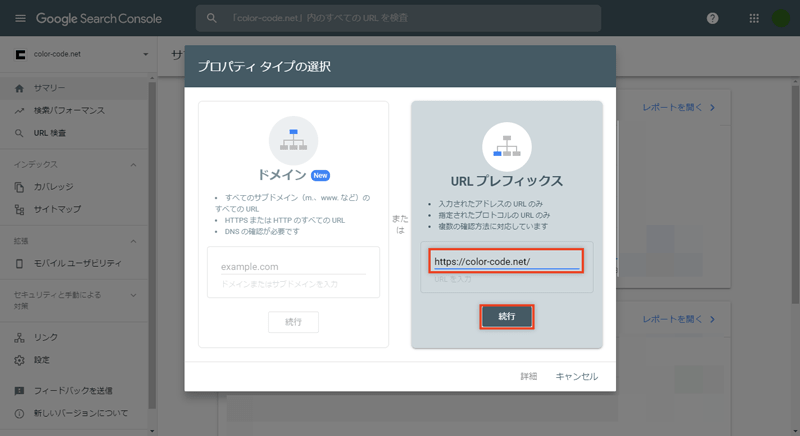Image resolution: width=800 pixels, height=436 pixels.
Task: Click the 詳細 dialog link
Action: (x=529, y=376)
